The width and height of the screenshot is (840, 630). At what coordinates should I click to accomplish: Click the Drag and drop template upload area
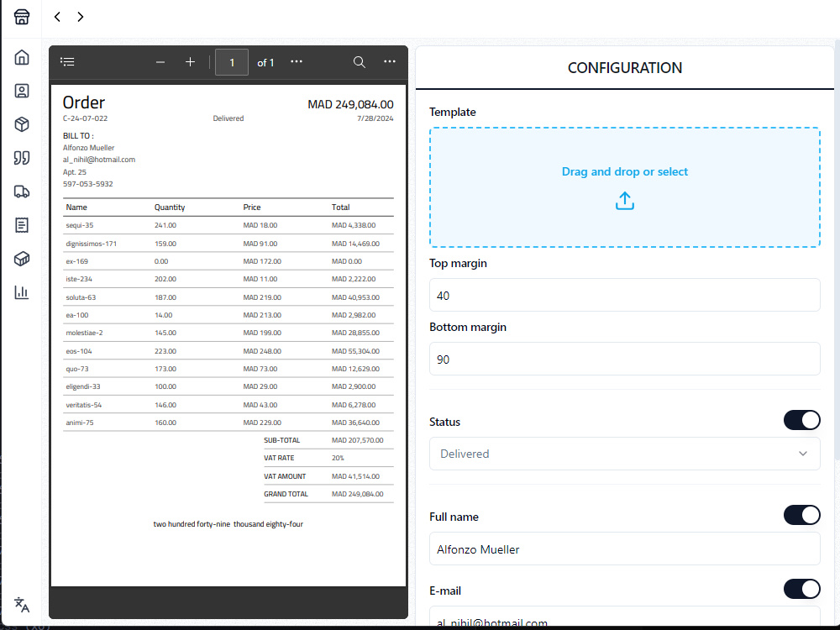tap(625, 186)
